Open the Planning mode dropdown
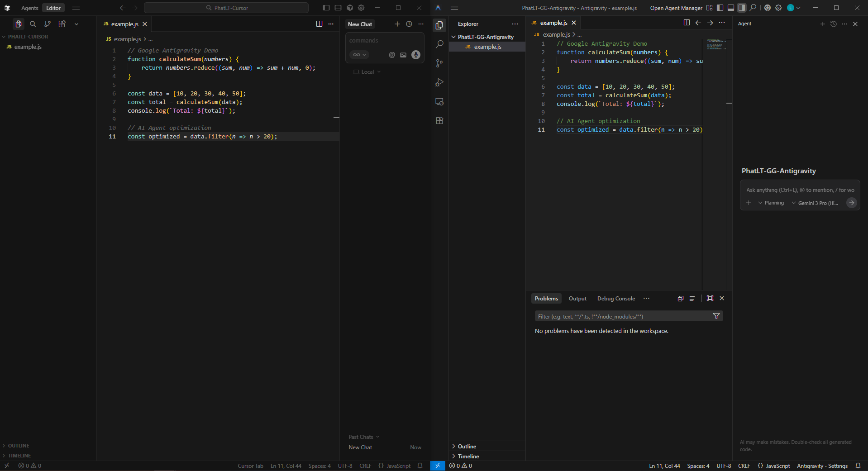This screenshot has height=471, width=868. [x=771, y=203]
